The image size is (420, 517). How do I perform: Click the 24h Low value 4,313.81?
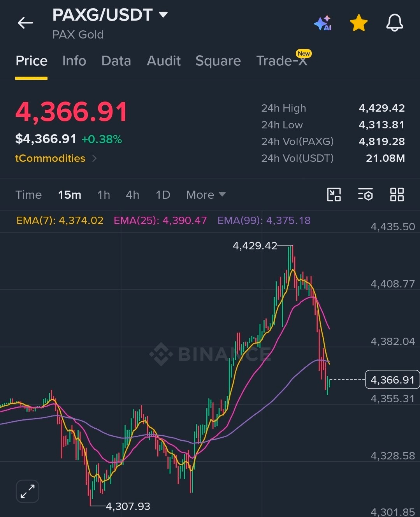[x=382, y=125]
